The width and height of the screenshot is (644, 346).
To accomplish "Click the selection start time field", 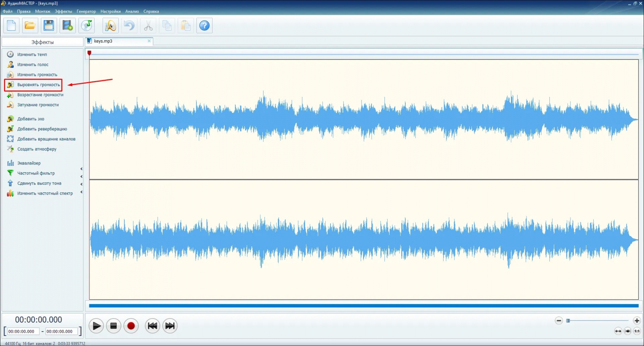I will pyautogui.click(x=23, y=332).
